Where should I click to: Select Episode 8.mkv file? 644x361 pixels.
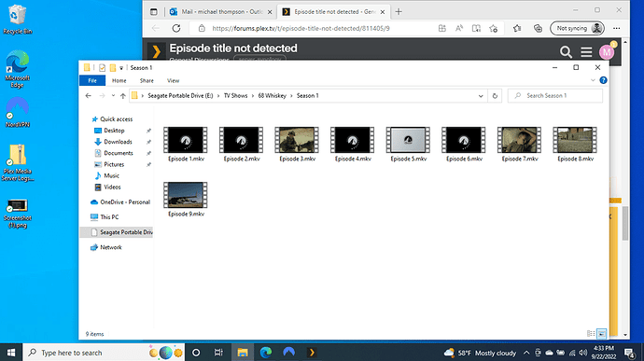point(575,145)
